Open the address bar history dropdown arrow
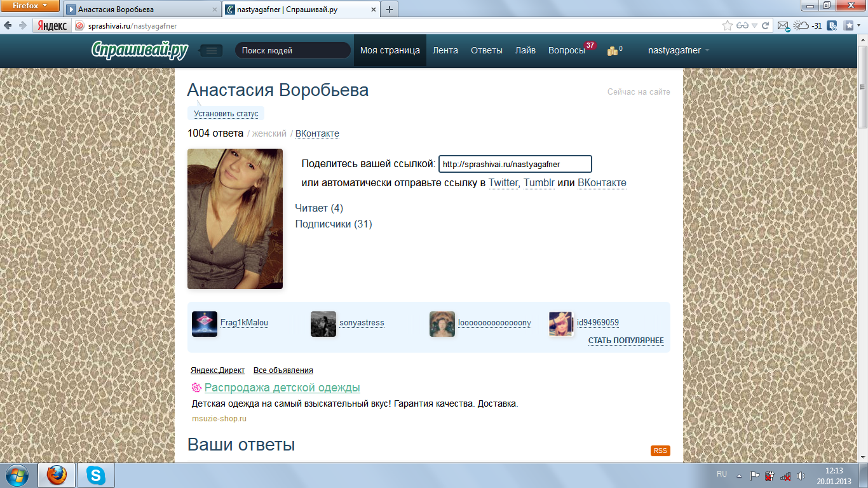 click(754, 26)
